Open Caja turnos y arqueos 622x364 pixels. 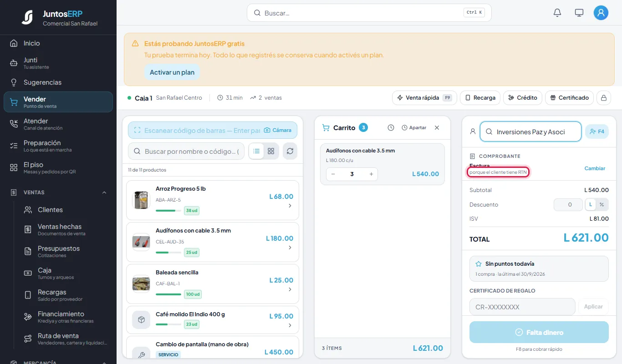pyautogui.click(x=66, y=273)
